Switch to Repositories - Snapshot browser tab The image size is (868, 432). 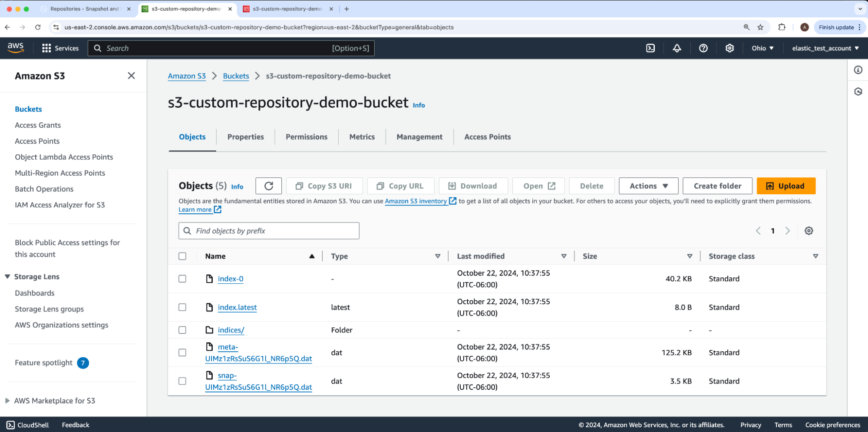(x=85, y=9)
